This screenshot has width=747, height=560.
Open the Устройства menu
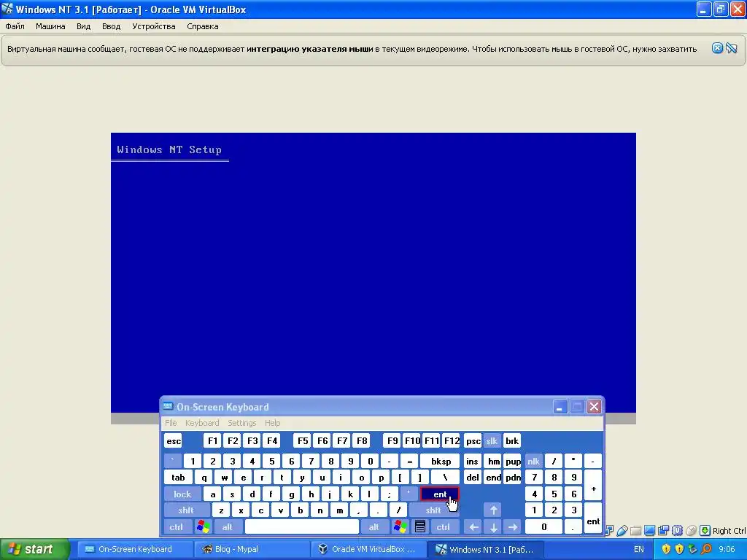(153, 26)
